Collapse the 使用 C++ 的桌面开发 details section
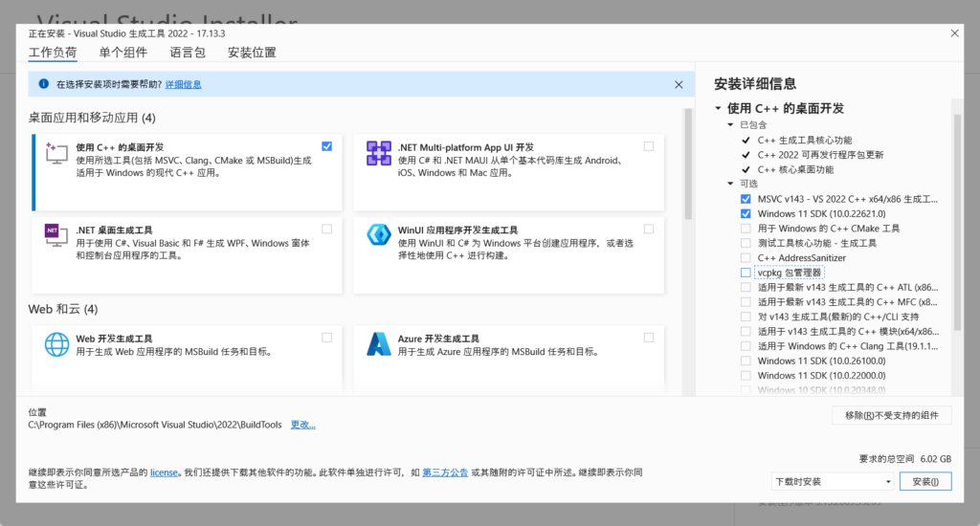The width and height of the screenshot is (980, 526). [x=718, y=108]
